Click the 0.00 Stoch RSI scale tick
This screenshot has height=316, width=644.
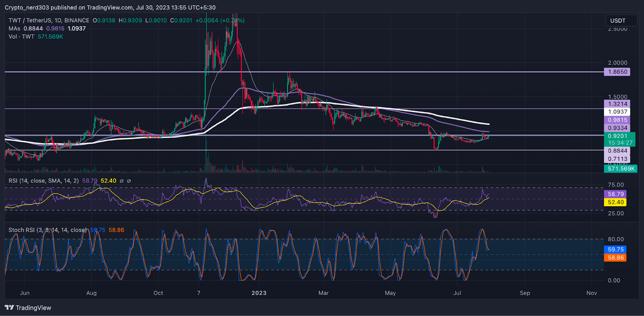tap(614, 281)
